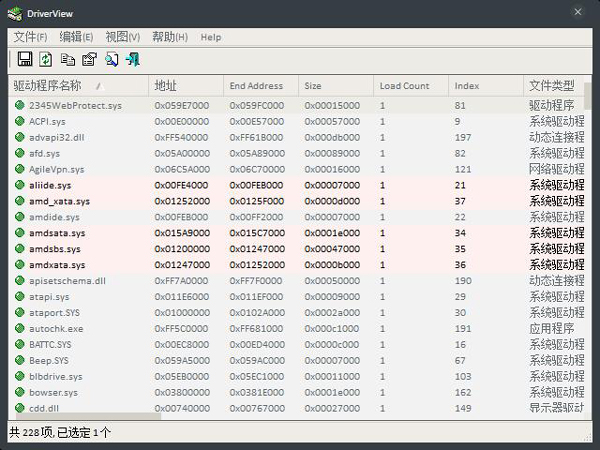Click the green icon beside ataport.SYS

20,312
